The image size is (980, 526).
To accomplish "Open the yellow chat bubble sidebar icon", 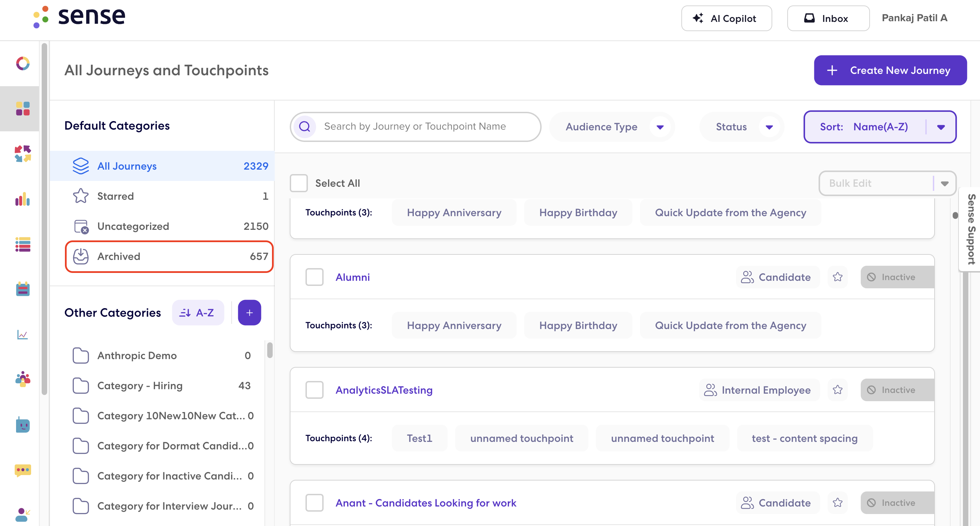I will click(x=23, y=470).
